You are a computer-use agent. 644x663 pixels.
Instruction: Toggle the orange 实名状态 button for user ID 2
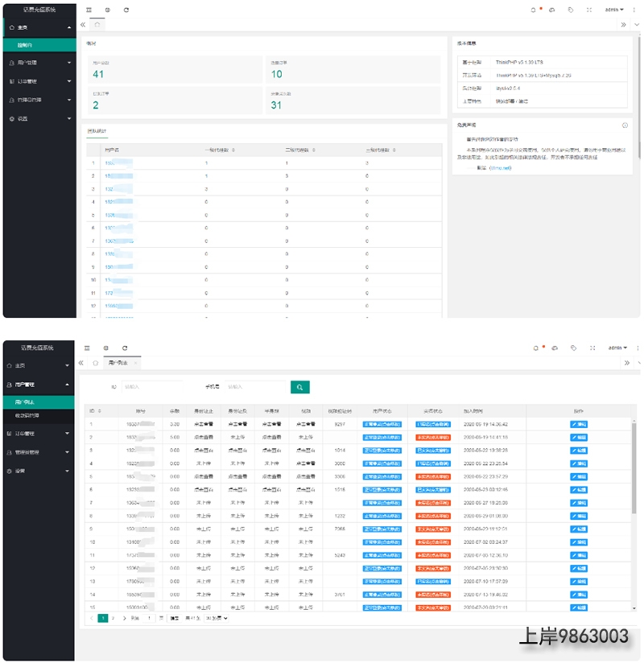click(x=433, y=436)
